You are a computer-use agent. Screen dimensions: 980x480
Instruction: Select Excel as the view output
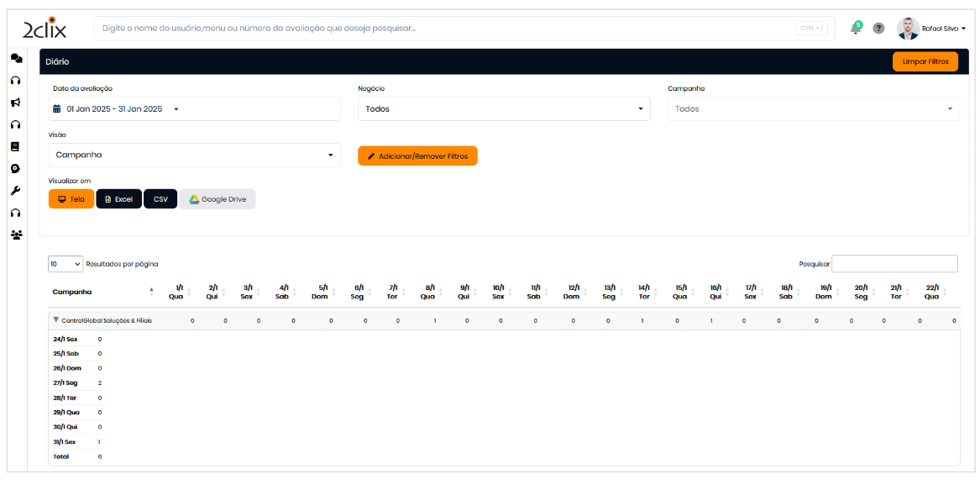(118, 199)
